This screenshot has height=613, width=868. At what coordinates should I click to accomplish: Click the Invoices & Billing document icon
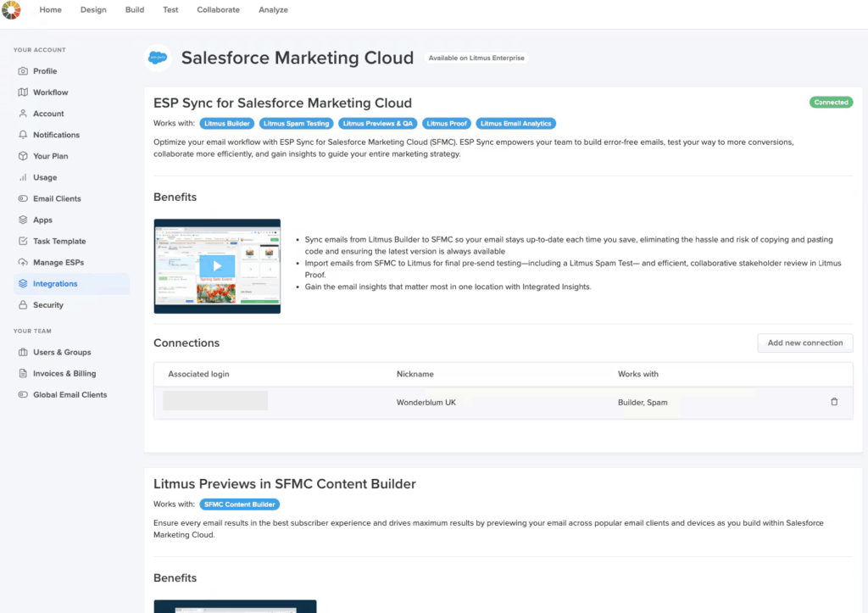coord(23,373)
